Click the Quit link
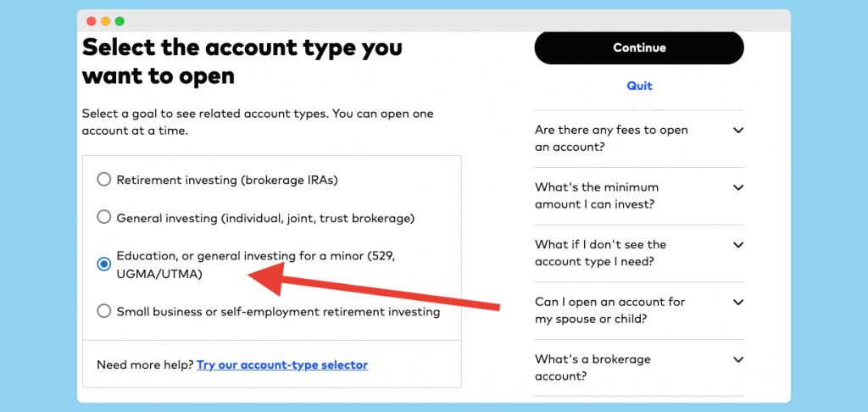This screenshot has width=868, height=412. point(639,86)
